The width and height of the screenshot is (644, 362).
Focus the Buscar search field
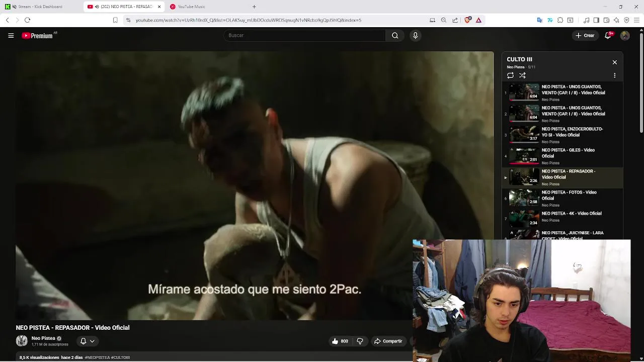(x=304, y=35)
